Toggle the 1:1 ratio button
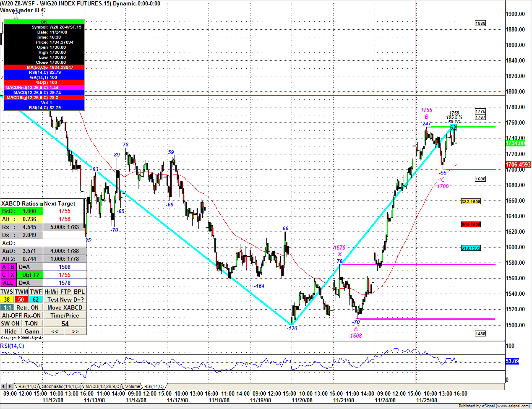The height and width of the screenshot is (409, 532). pos(7,307)
